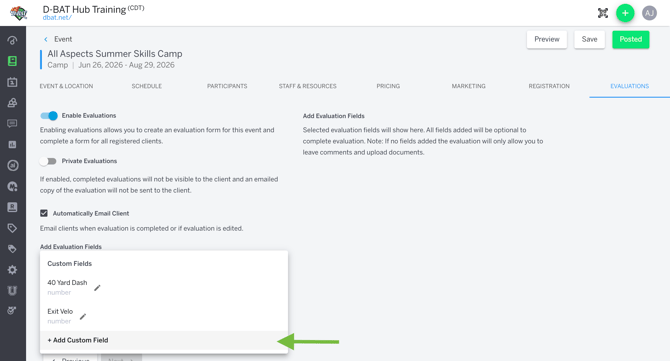Open the double tags sidebar icon
The width and height of the screenshot is (670, 361).
12,249
